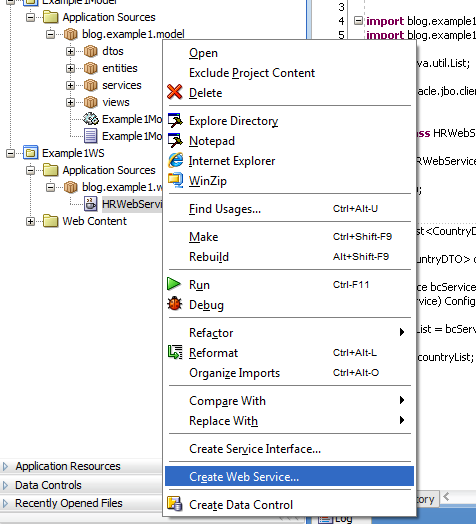Click the Reformat icon

tap(175, 352)
